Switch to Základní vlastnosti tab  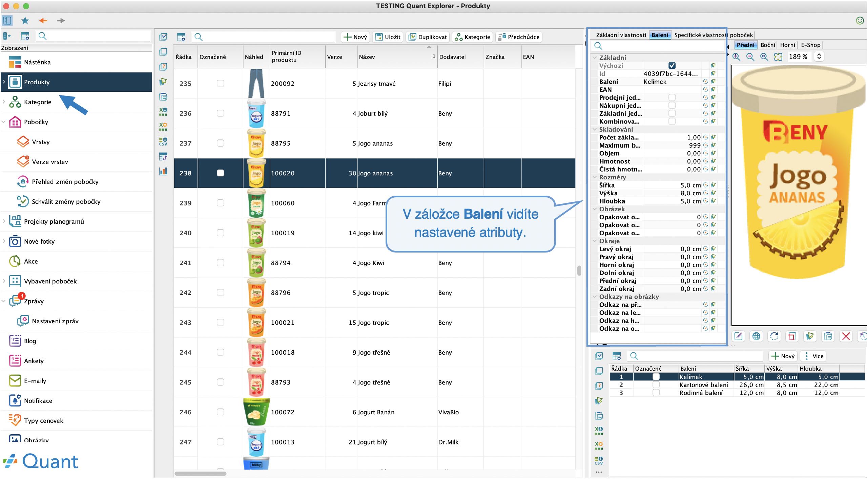[621, 35]
